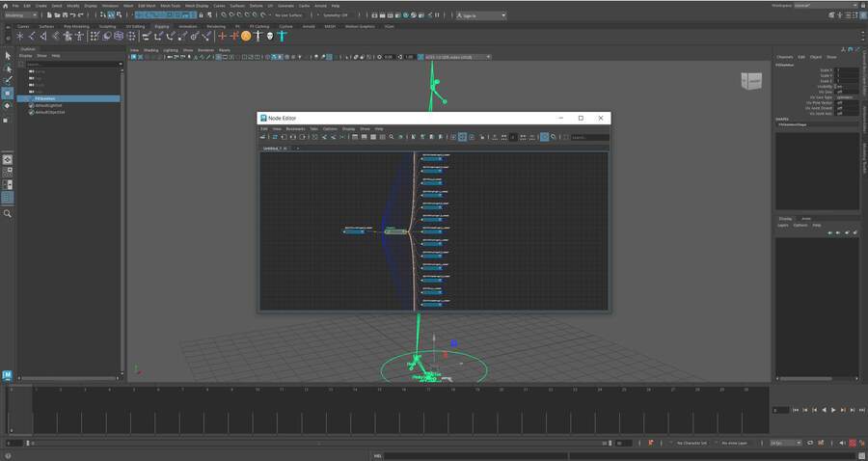Open the Bookmarks menu in Node Editor
Image resolution: width=868 pixels, height=461 pixels.
click(x=295, y=128)
